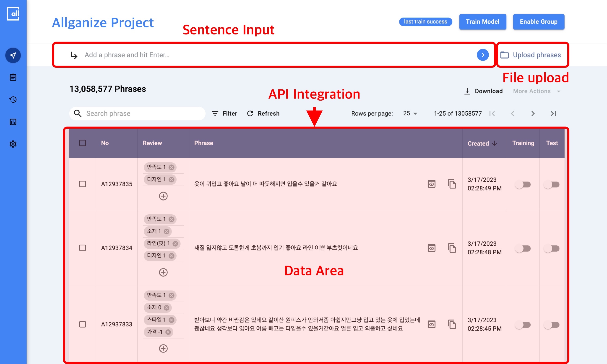Click the Train Model button

point(482,22)
